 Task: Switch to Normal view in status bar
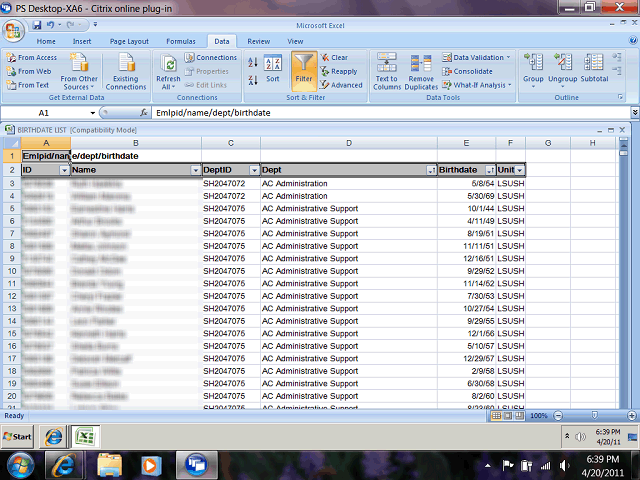click(x=496, y=416)
